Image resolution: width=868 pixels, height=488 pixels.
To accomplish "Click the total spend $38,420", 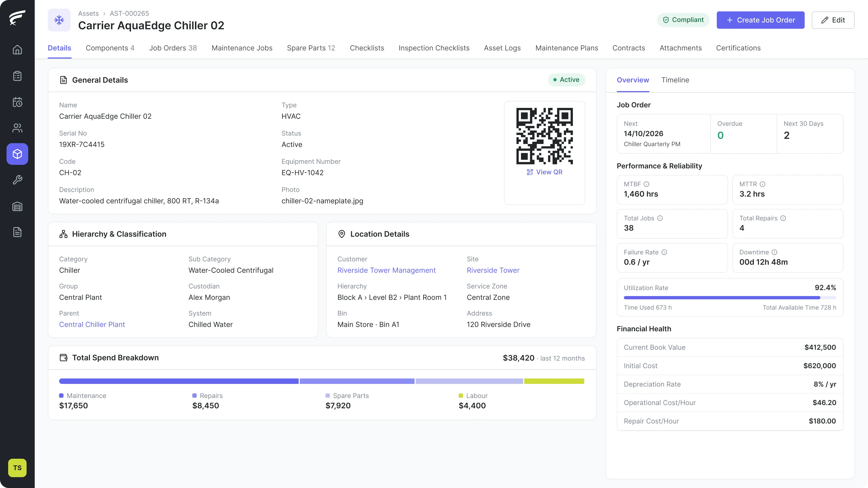I will click(519, 358).
